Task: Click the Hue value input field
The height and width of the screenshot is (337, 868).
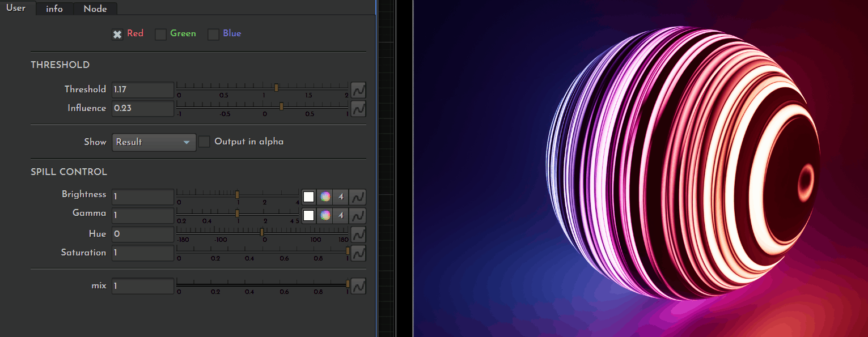Action: pyautogui.click(x=143, y=234)
